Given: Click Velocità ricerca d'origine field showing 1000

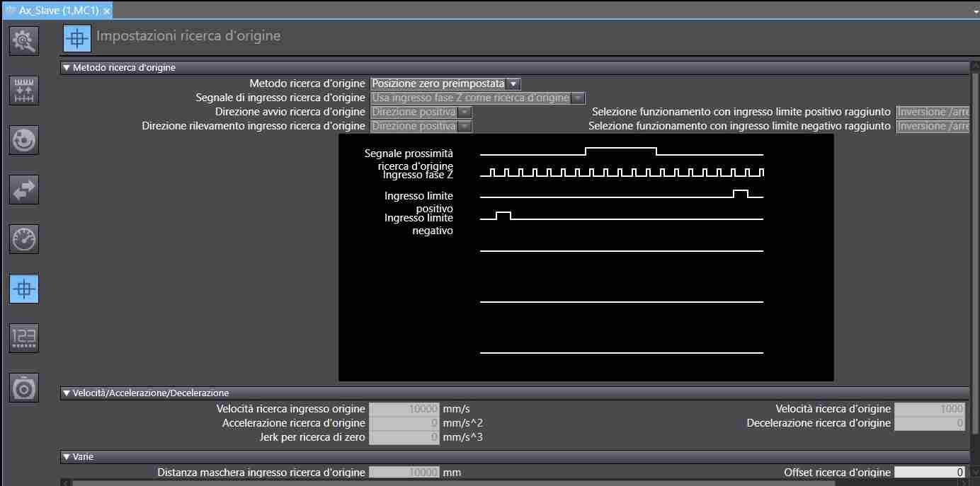Looking at the screenshot, I should [930, 409].
